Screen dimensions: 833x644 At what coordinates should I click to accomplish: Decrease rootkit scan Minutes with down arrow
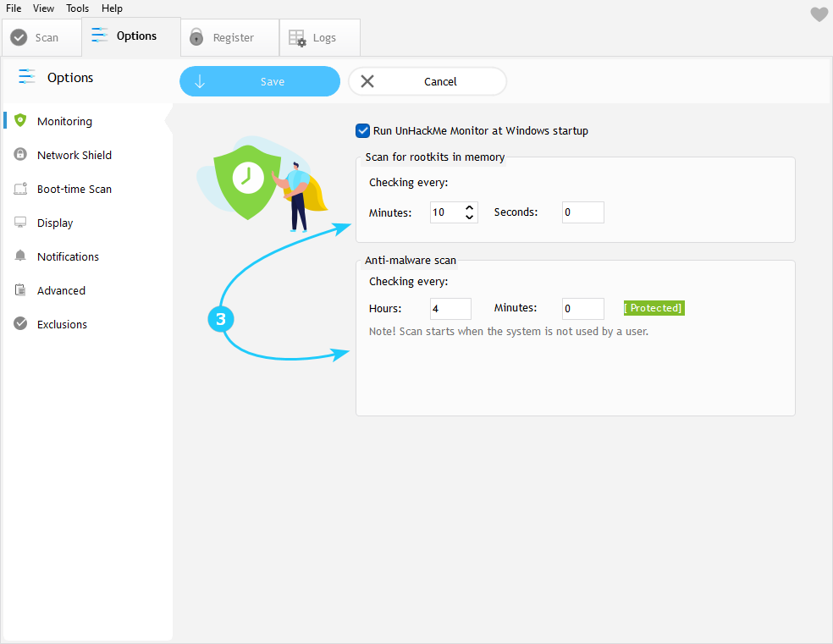pyautogui.click(x=470, y=217)
